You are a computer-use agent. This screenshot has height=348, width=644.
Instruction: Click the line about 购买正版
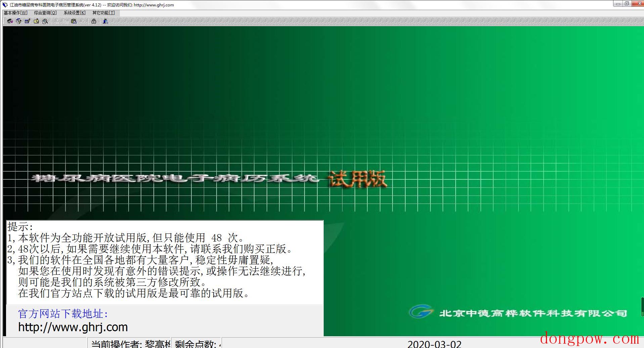click(150, 249)
